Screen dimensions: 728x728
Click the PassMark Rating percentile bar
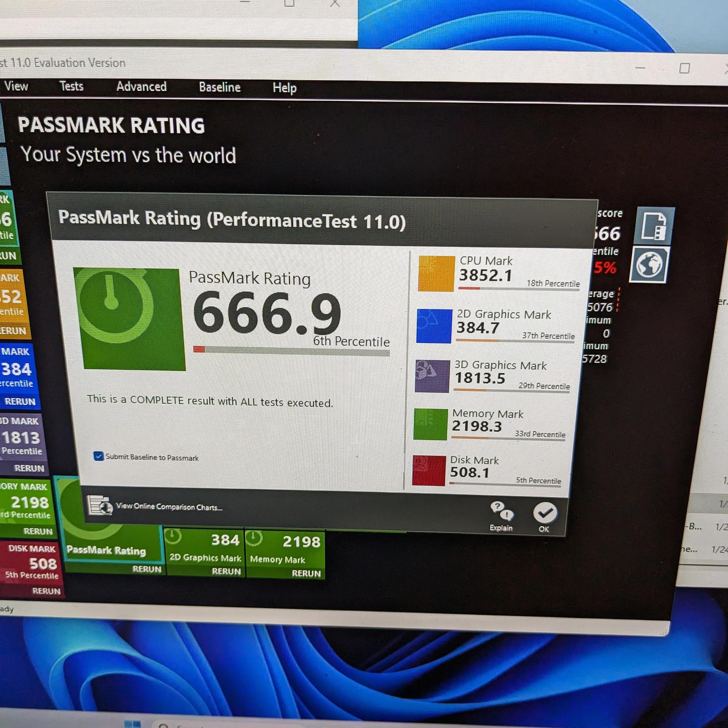tap(291, 352)
